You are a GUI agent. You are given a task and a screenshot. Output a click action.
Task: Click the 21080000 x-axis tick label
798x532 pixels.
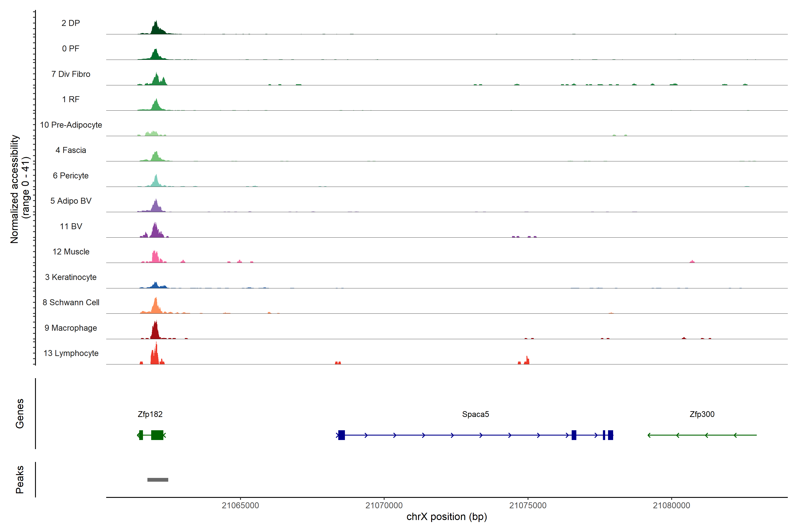(671, 506)
